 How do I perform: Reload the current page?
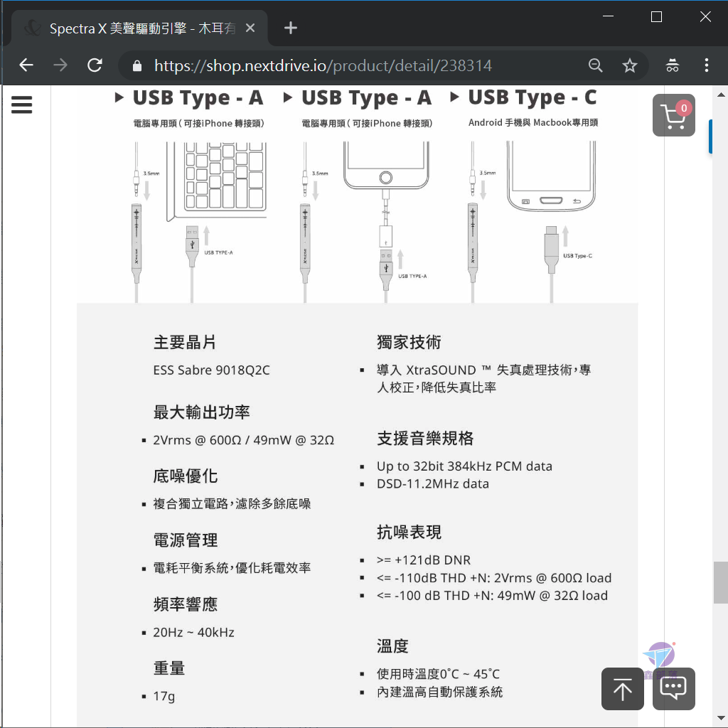[95, 65]
